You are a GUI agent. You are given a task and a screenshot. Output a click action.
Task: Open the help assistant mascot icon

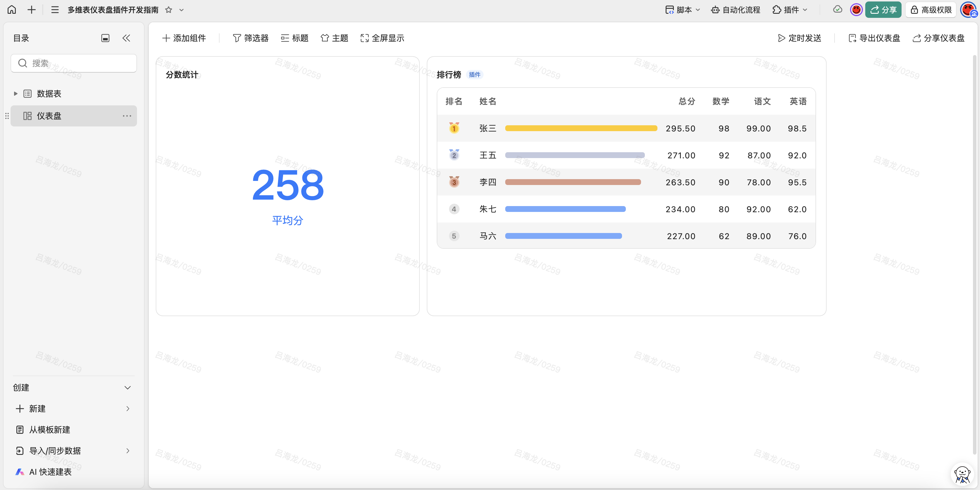point(962,474)
